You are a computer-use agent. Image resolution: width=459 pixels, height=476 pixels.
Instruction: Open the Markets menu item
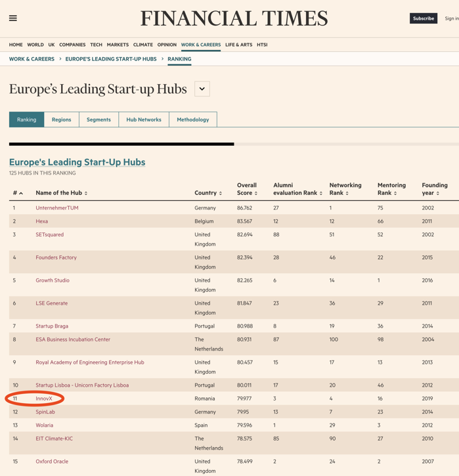[x=118, y=45]
